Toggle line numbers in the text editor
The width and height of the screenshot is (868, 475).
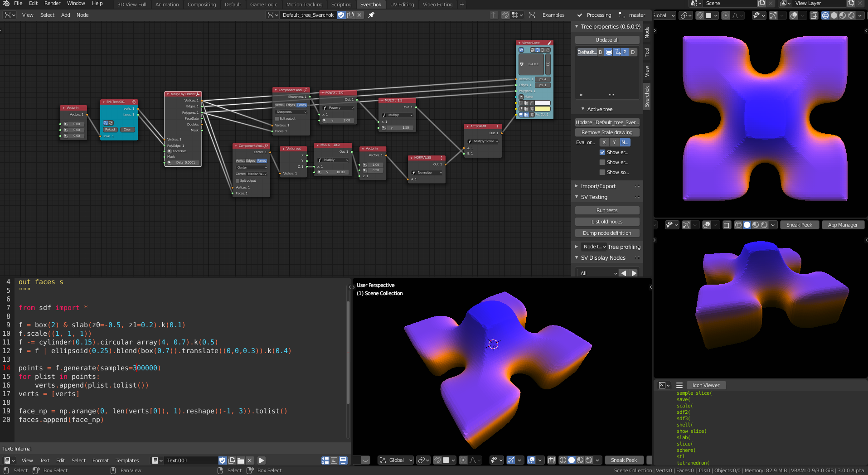click(325, 460)
